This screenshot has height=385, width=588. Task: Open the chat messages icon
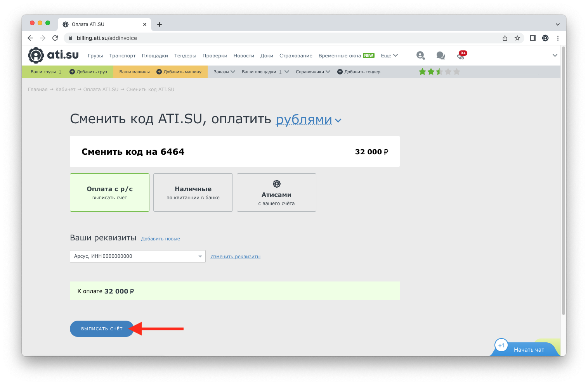pyautogui.click(x=441, y=55)
